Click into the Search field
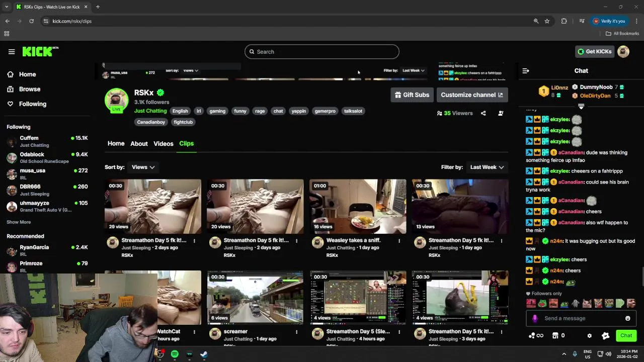 coord(322,52)
